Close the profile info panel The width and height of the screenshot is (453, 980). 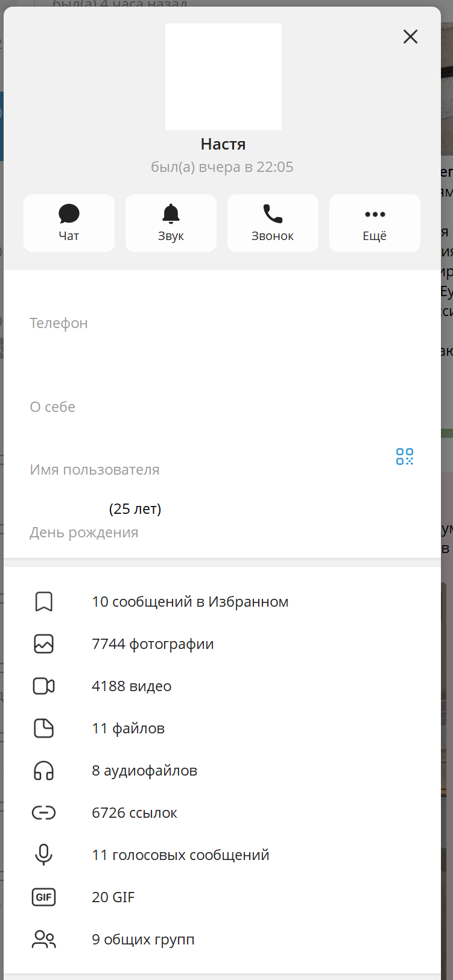pos(410,37)
